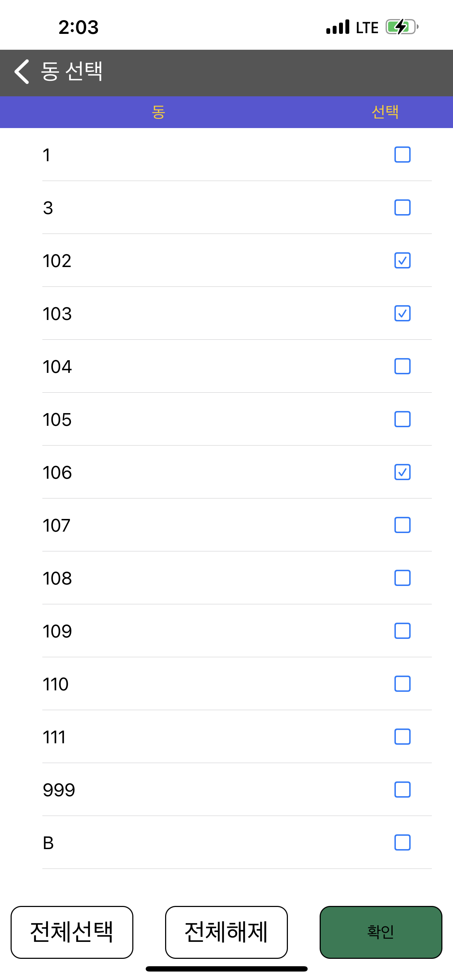Uncheck building 103 checkbox

click(x=402, y=314)
